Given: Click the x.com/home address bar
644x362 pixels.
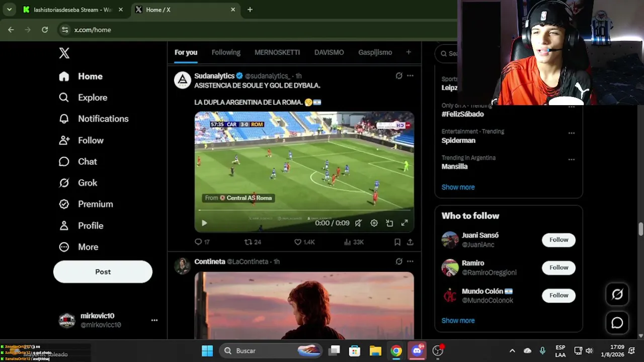Looking at the screenshot, I should 257,30.
